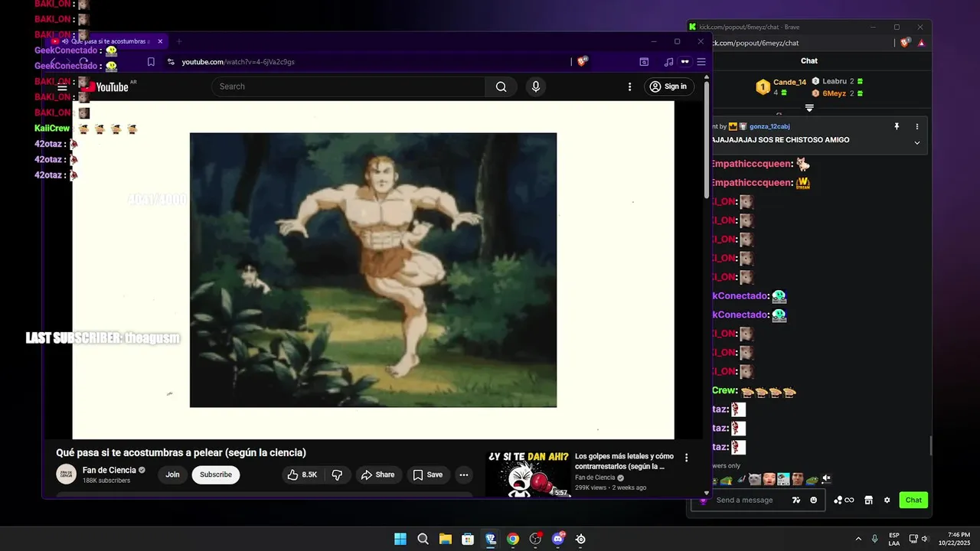Open the Fan de Ciencia channel name link
The image size is (980, 551).
pyautogui.click(x=109, y=470)
